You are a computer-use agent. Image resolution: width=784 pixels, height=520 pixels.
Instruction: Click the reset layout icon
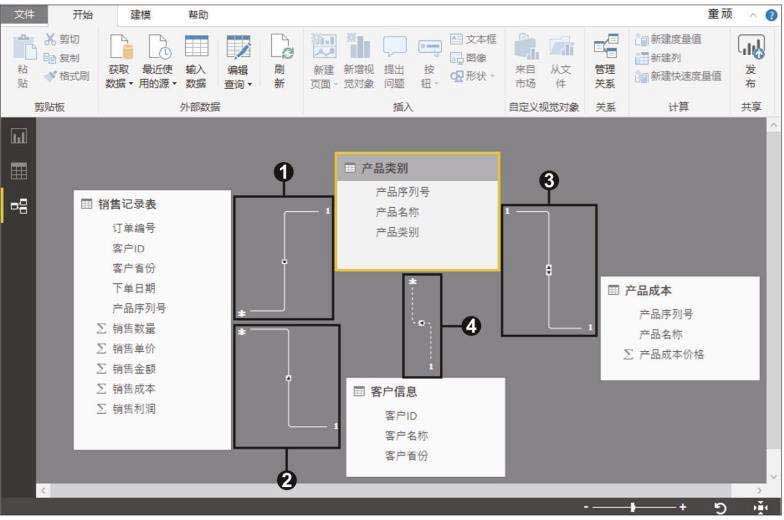click(720, 508)
